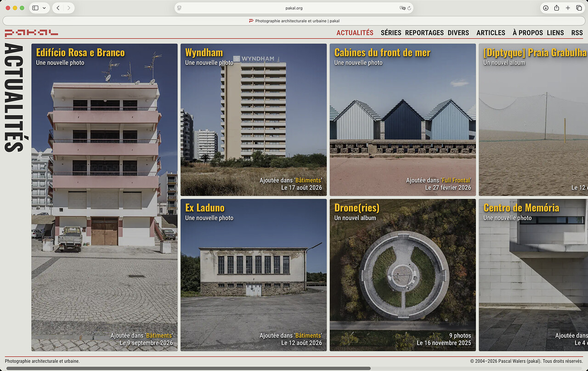Open the Edifício Rosa e Branco title
Screen dimensions: 588x371
80,52
